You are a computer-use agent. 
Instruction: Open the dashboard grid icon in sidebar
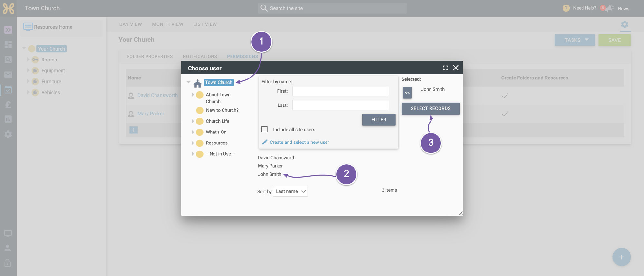pos(8,44)
